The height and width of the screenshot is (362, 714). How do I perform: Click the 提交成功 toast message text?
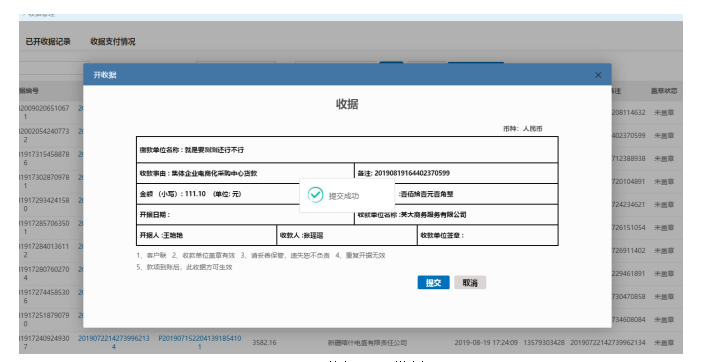344,196
